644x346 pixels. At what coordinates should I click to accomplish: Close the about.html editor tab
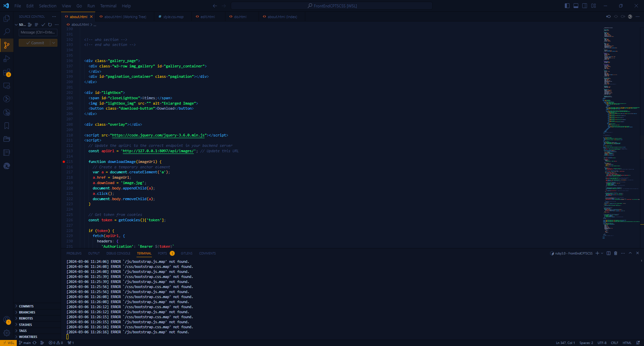pos(91,16)
